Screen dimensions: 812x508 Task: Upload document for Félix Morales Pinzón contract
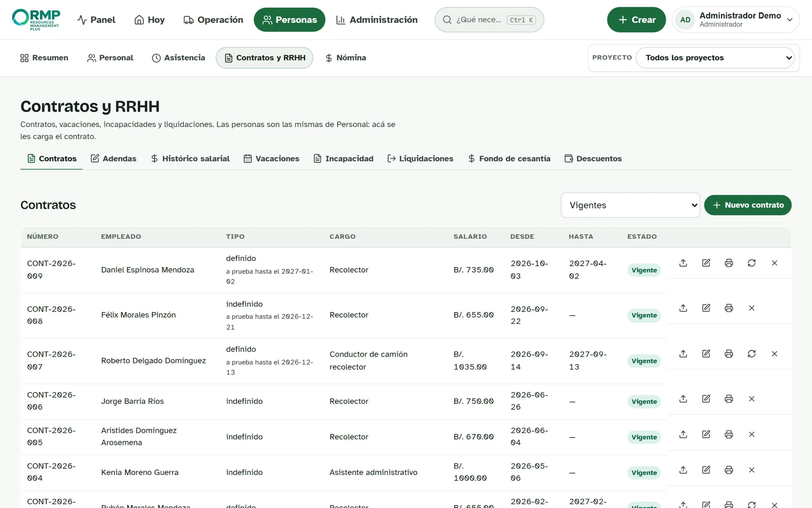tap(683, 308)
